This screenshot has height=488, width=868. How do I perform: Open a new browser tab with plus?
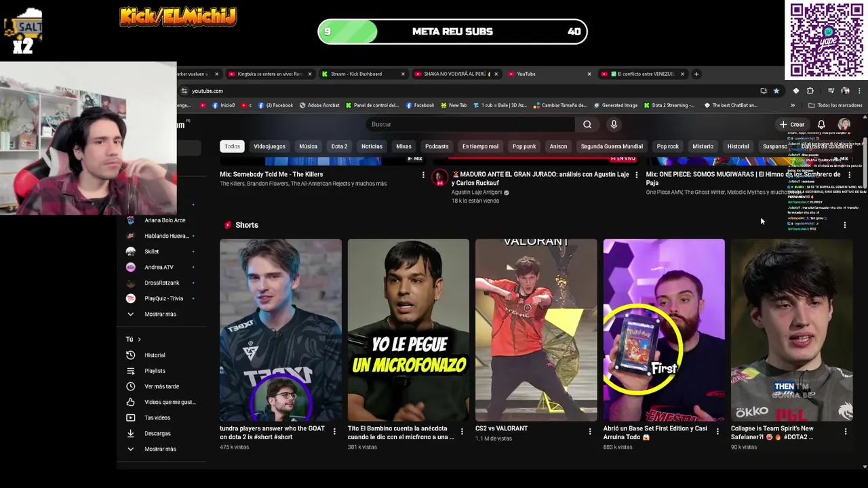tap(696, 74)
